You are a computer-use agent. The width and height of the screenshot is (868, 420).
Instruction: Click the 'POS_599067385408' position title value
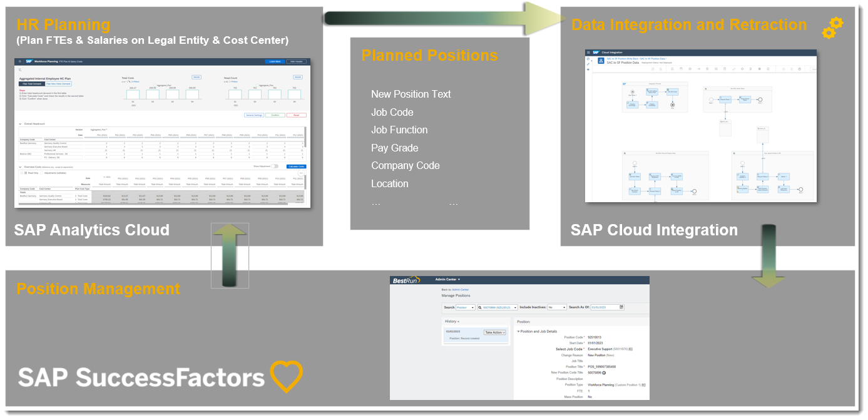(x=602, y=367)
